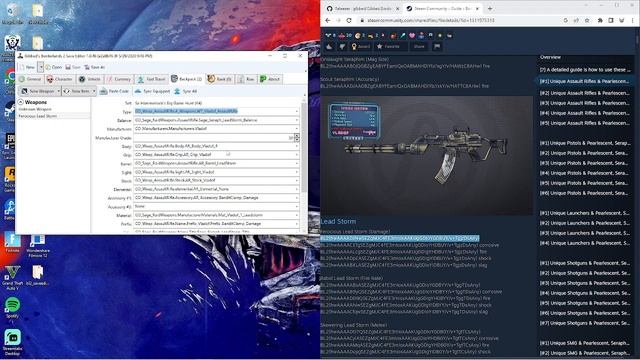
Task: Switch to the Currency tab
Action: click(119, 79)
